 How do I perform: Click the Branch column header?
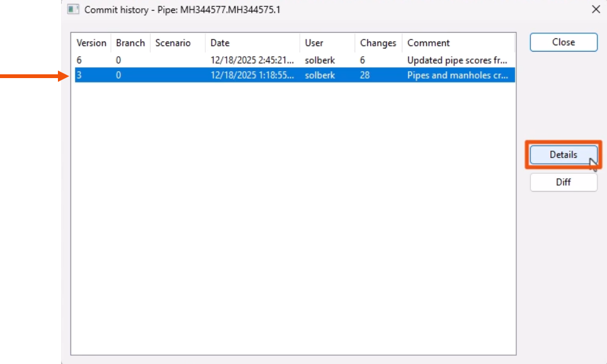click(130, 43)
